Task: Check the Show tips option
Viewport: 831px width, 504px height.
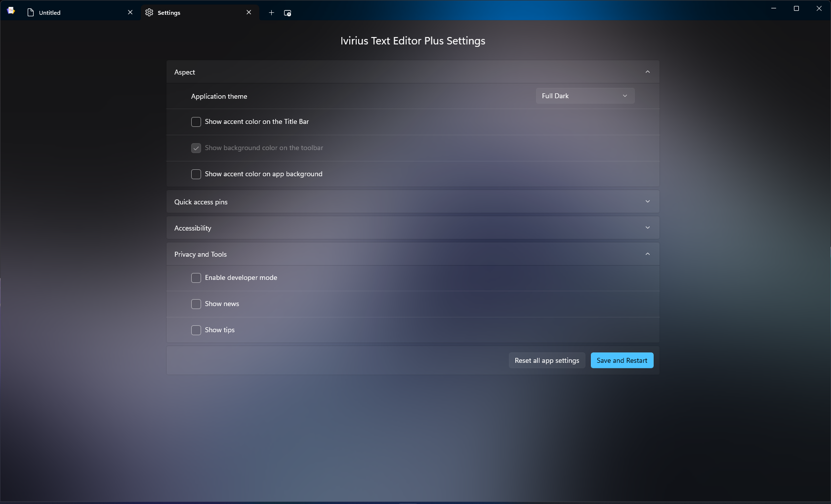Action: (196, 330)
